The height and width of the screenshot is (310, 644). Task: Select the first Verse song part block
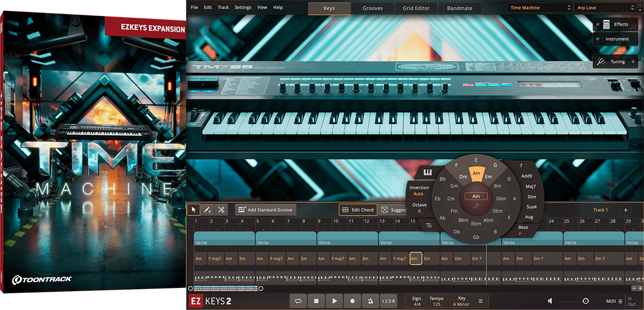coord(224,239)
